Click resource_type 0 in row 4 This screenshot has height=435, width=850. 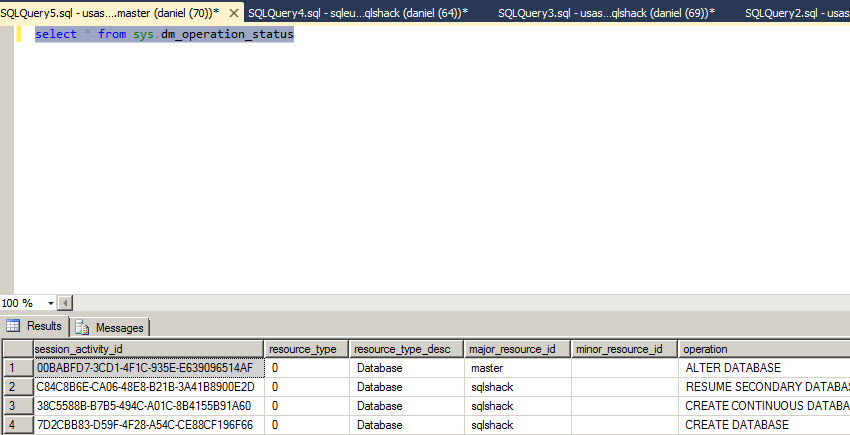coord(307,425)
